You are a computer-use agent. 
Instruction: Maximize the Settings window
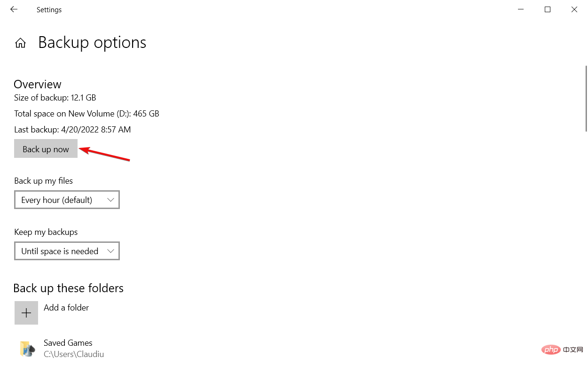pos(547,9)
